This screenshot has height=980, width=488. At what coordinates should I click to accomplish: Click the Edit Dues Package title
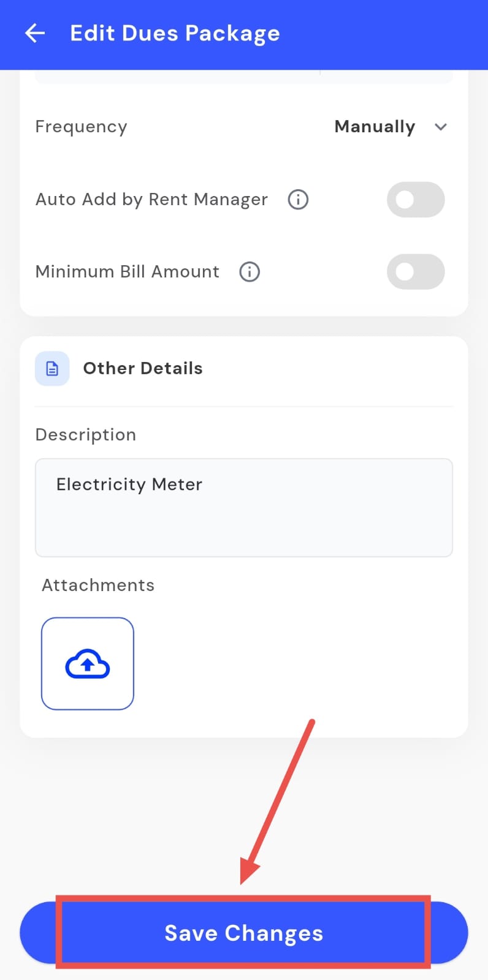[x=175, y=33]
